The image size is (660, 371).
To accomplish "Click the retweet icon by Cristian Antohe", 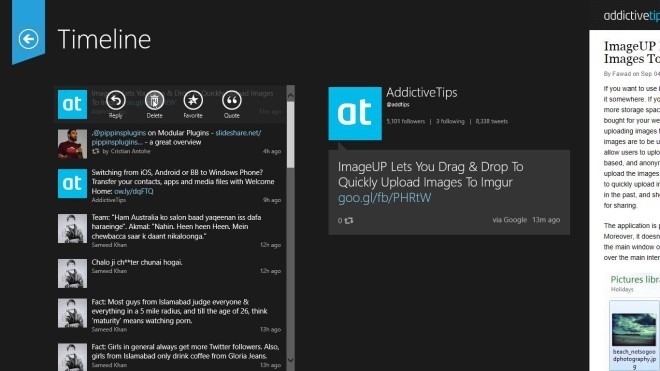I will (96, 151).
